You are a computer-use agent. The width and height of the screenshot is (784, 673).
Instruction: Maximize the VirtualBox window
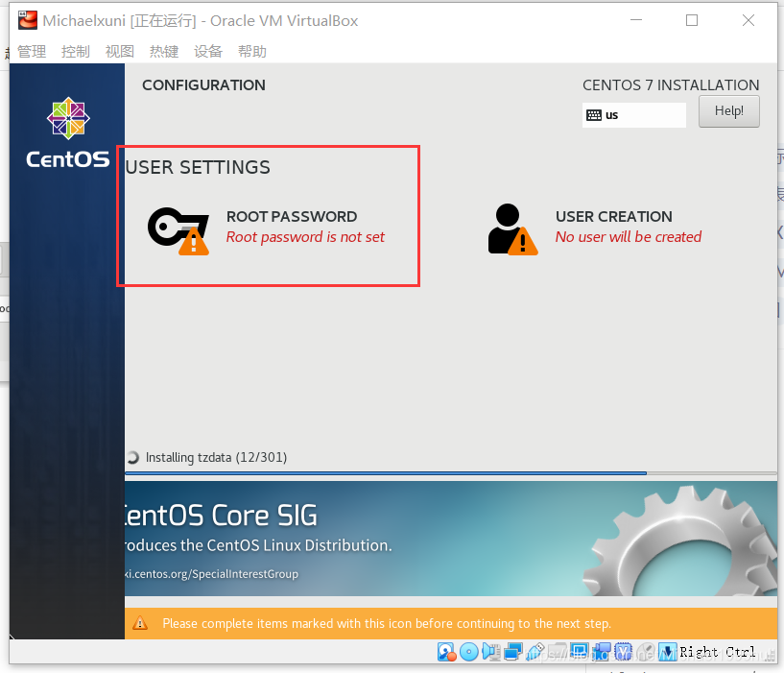click(x=692, y=20)
